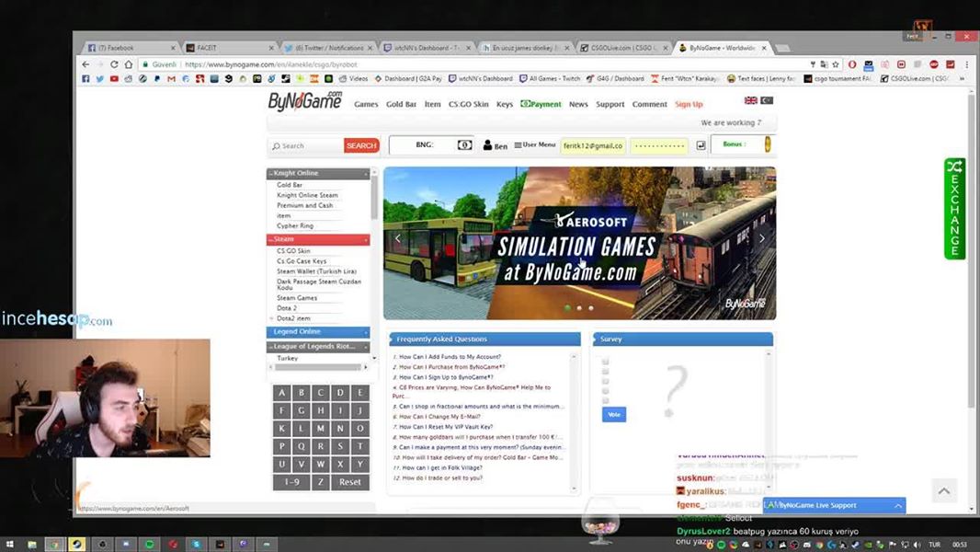The width and height of the screenshot is (980, 552).
Task: Open the Twitter bookmark icon
Action: click(100, 79)
